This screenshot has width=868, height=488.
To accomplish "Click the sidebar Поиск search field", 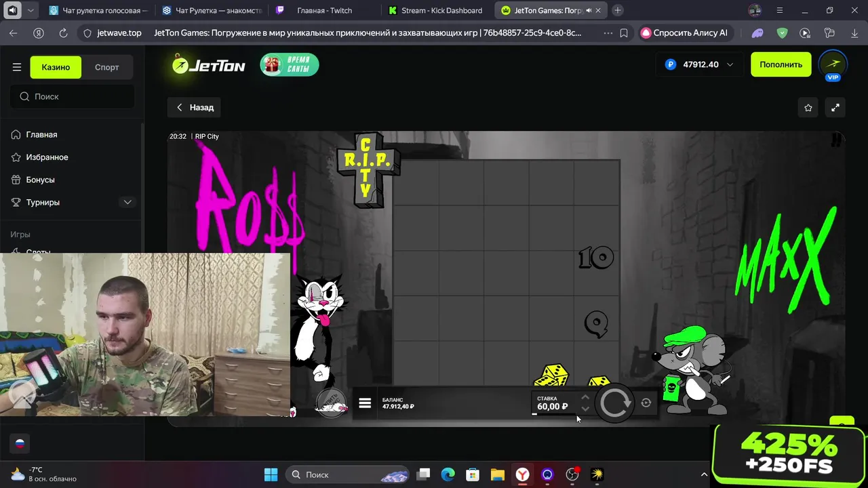I will (x=72, y=96).
